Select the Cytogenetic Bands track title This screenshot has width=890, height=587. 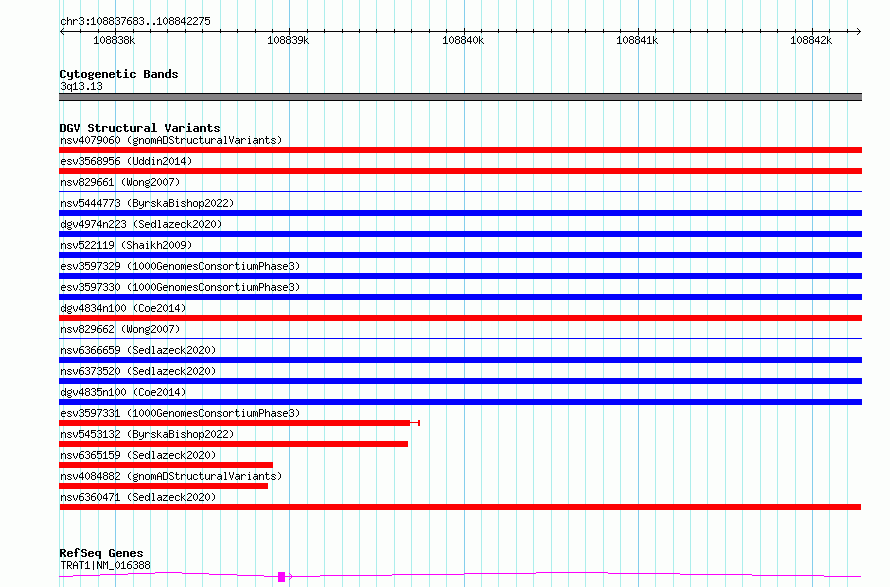pyautogui.click(x=119, y=74)
